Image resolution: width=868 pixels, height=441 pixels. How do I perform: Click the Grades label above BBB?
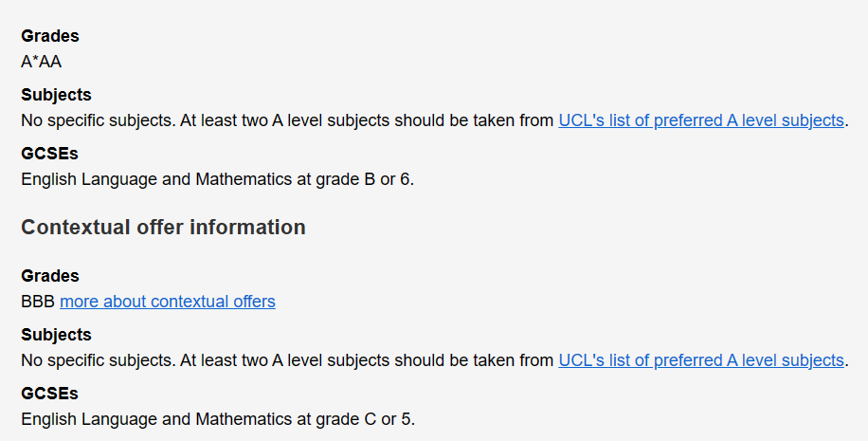point(50,275)
